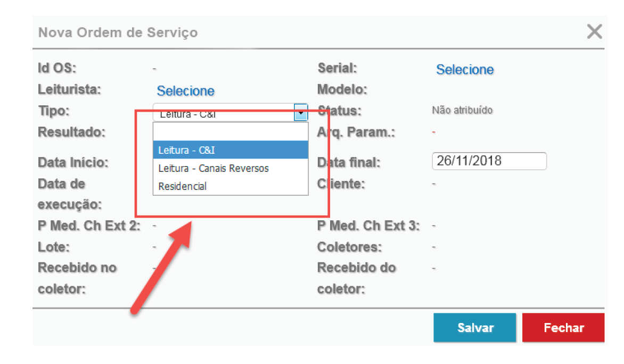Click the red dash beside Arq. Param.
The image size is (624, 364).
click(434, 132)
